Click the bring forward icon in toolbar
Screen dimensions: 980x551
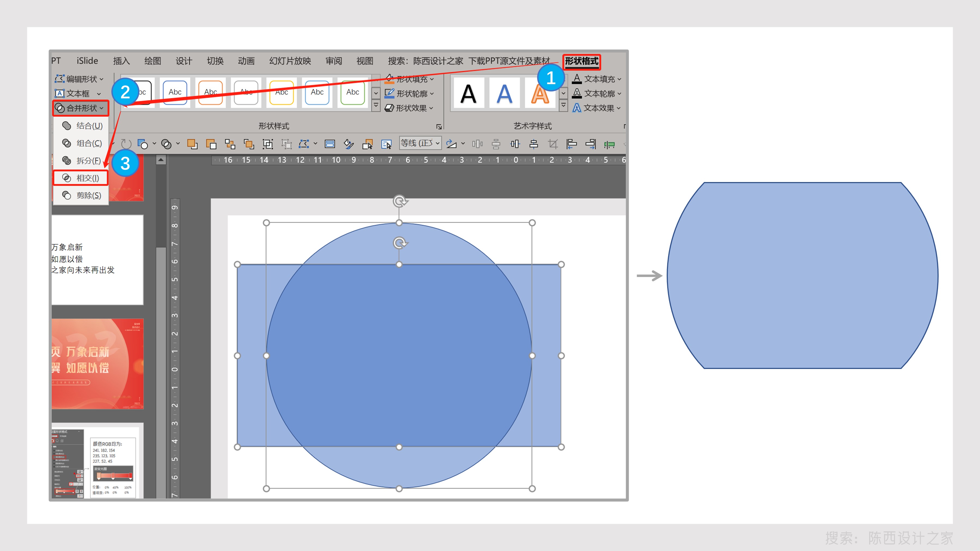pos(192,144)
